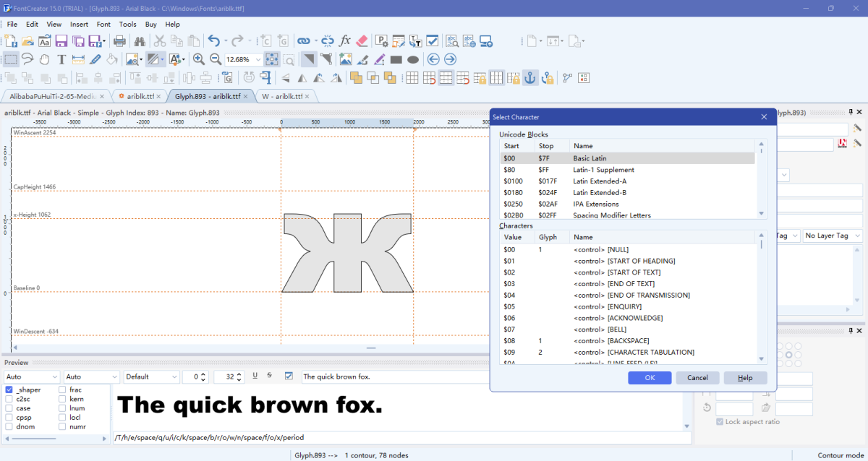Enable the kern feature checkbox
The width and height of the screenshot is (868, 461).
61,398
